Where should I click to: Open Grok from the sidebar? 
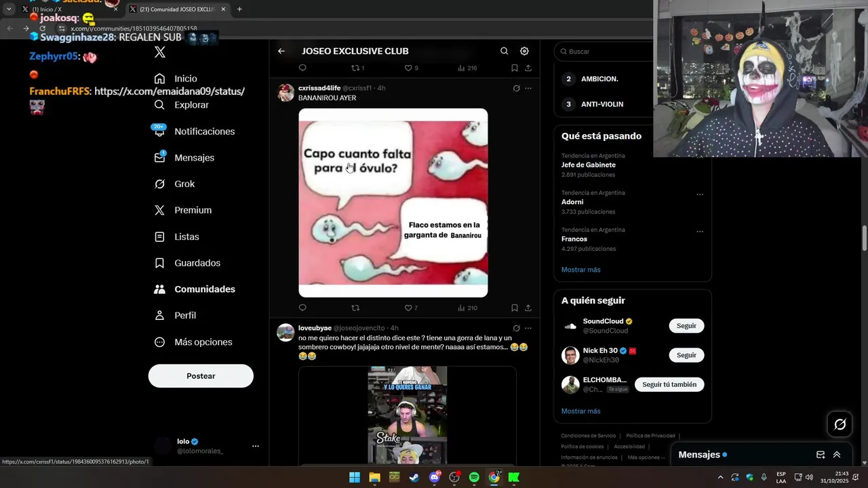coord(174,184)
